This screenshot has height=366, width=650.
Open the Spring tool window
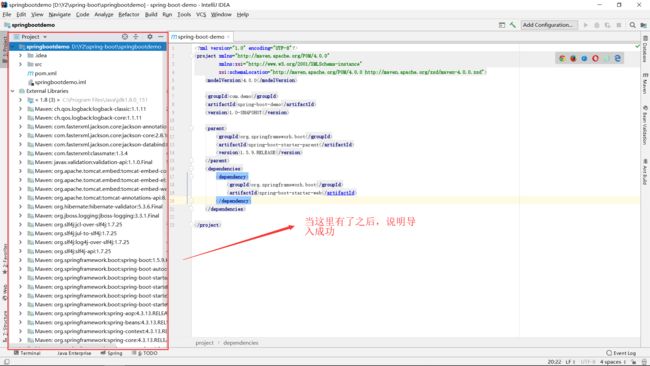pos(112,353)
